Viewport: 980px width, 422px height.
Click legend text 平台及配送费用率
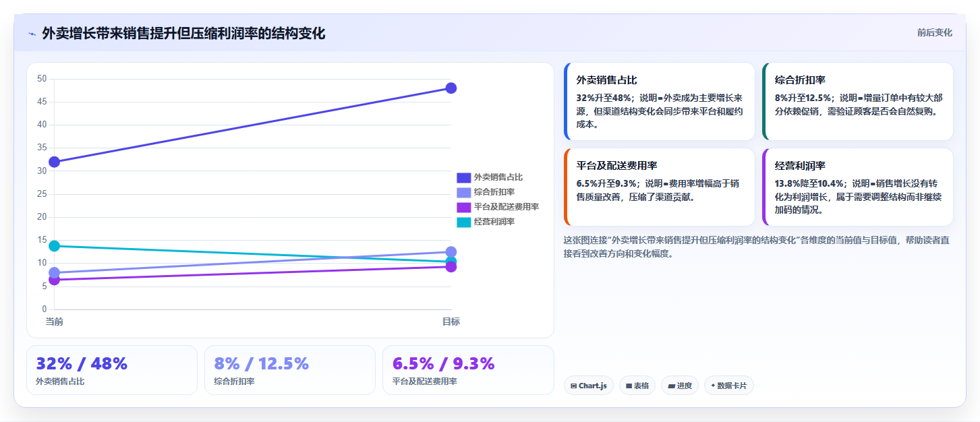tap(506, 207)
